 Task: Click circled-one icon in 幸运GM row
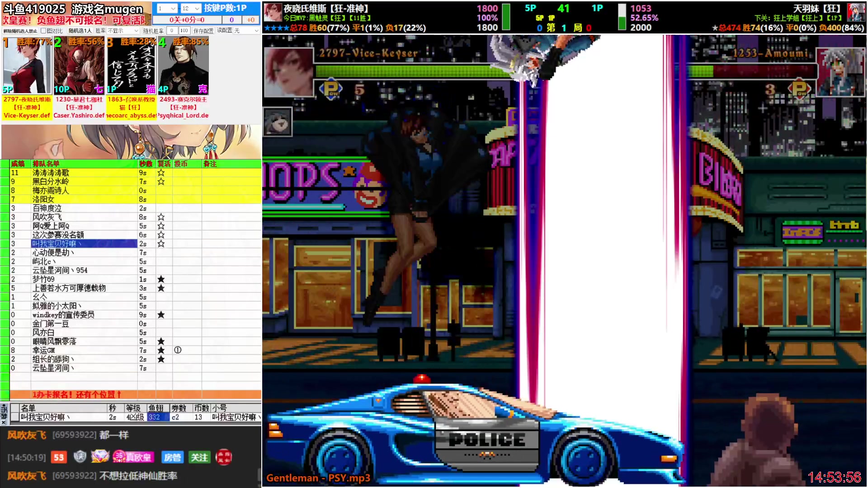click(x=178, y=350)
